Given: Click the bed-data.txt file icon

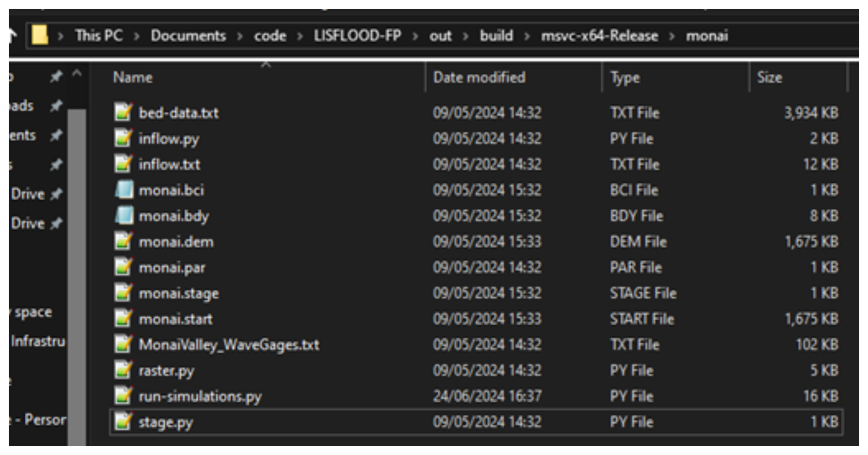Looking at the screenshot, I should tap(123, 112).
